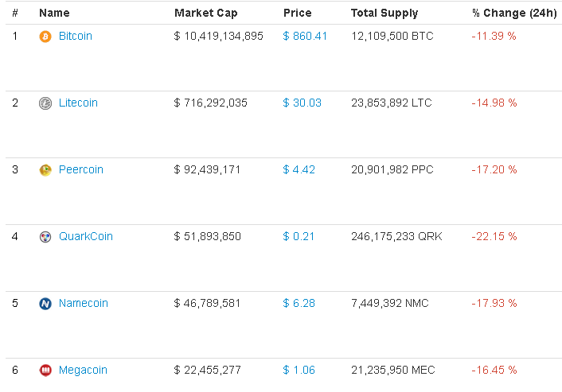Open the Namecoin name link
The height and width of the screenshot is (392, 562).
click(84, 304)
